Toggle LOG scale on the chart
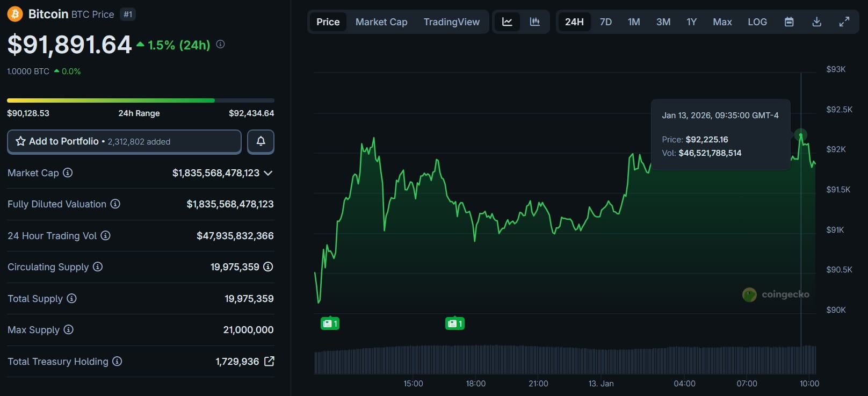Viewport: 868px width, 396px height. pyautogui.click(x=757, y=22)
